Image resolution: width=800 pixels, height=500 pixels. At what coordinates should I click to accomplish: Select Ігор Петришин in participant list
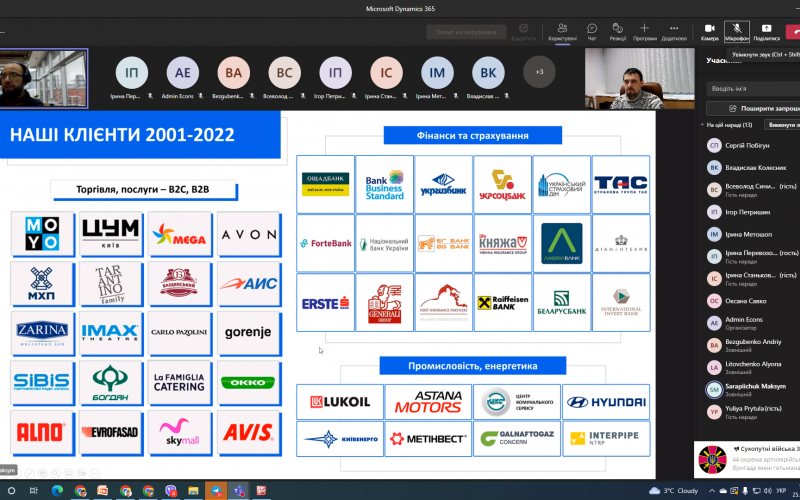point(750,212)
